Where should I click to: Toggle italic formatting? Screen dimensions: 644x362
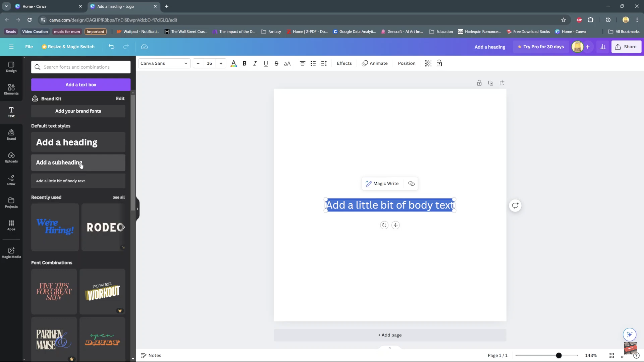[x=255, y=63]
